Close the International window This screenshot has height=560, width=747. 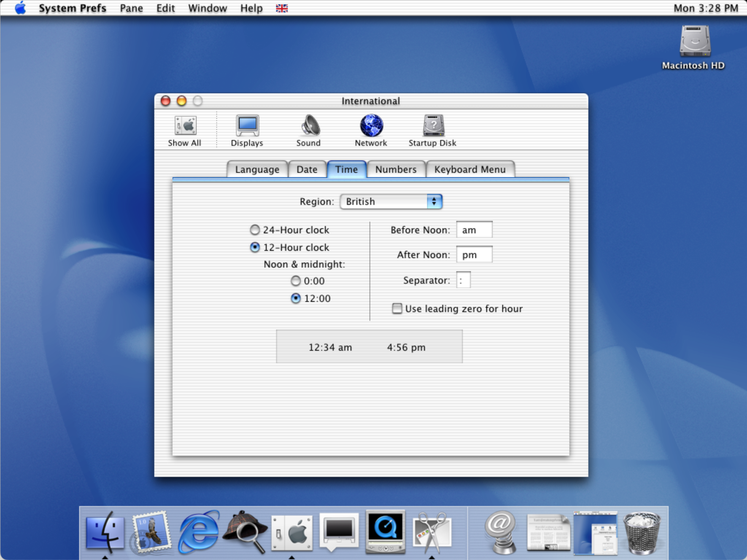pos(166,101)
